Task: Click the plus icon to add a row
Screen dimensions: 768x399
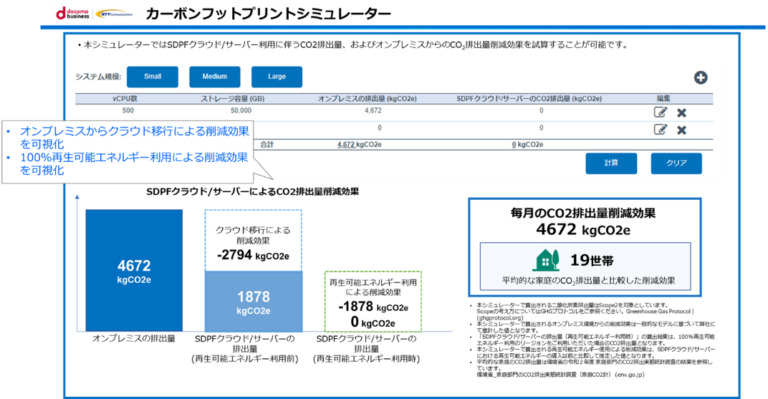Action: click(700, 77)
